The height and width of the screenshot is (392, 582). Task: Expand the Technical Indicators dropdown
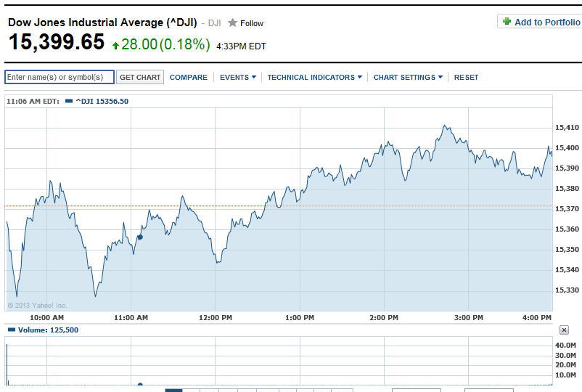point(314,77)
